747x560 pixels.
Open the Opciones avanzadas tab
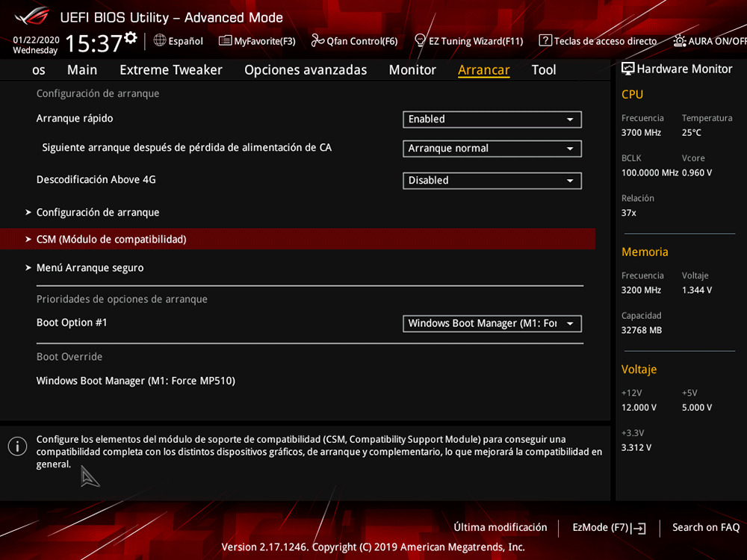[x=306, y=70]
